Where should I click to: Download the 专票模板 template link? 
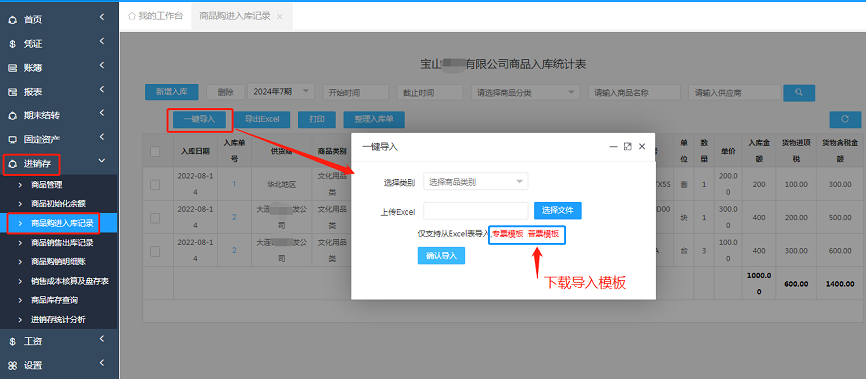(508, 234)
